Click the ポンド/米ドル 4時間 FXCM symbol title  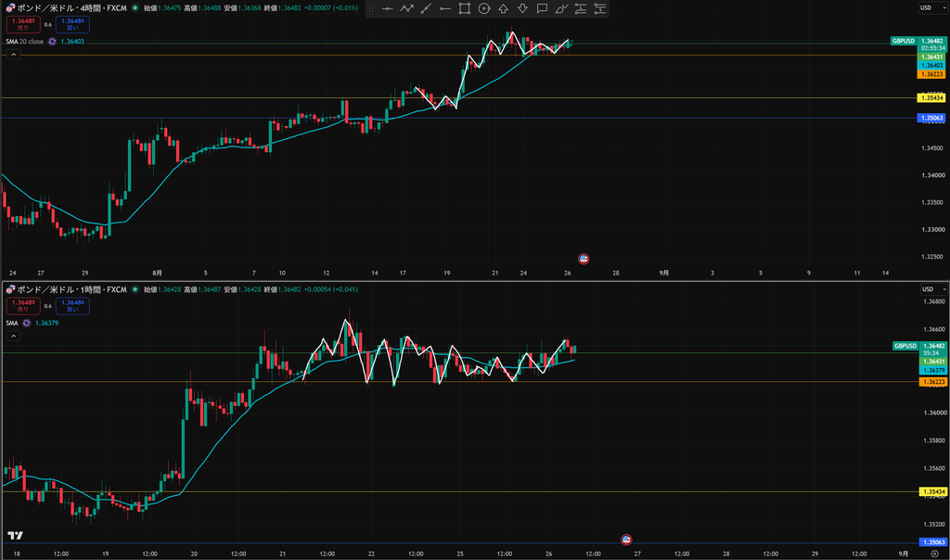tap(71, 7)
